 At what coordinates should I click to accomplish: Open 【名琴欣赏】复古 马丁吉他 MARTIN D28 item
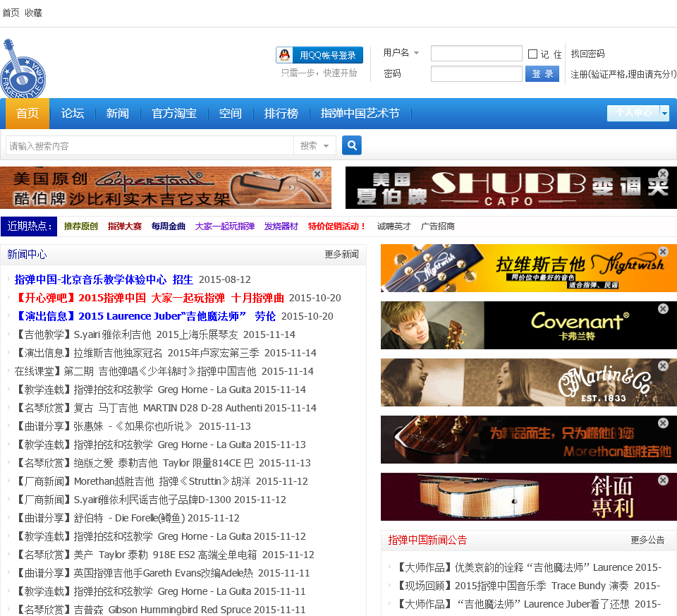(x=138, y=408)
